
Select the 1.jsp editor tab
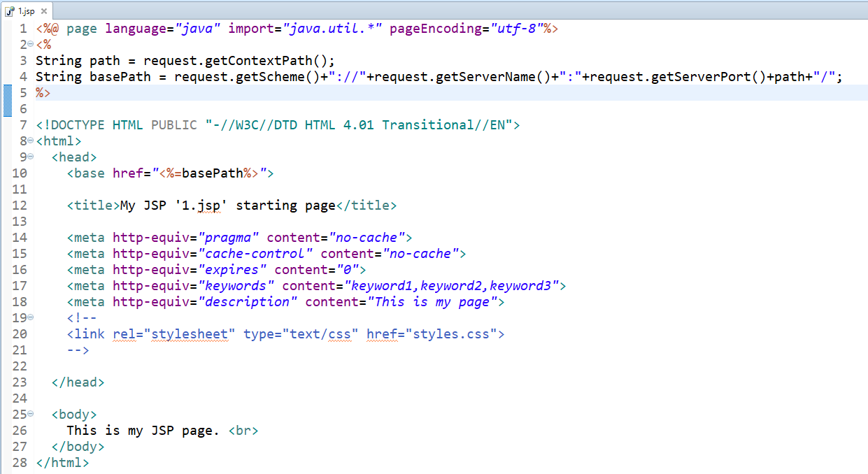tap(26, 10)
